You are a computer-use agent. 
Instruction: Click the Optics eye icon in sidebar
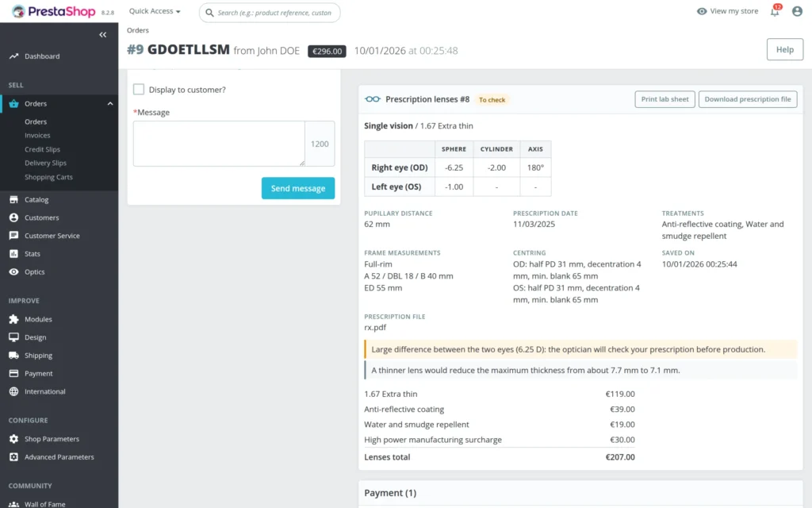pos(13,271)
